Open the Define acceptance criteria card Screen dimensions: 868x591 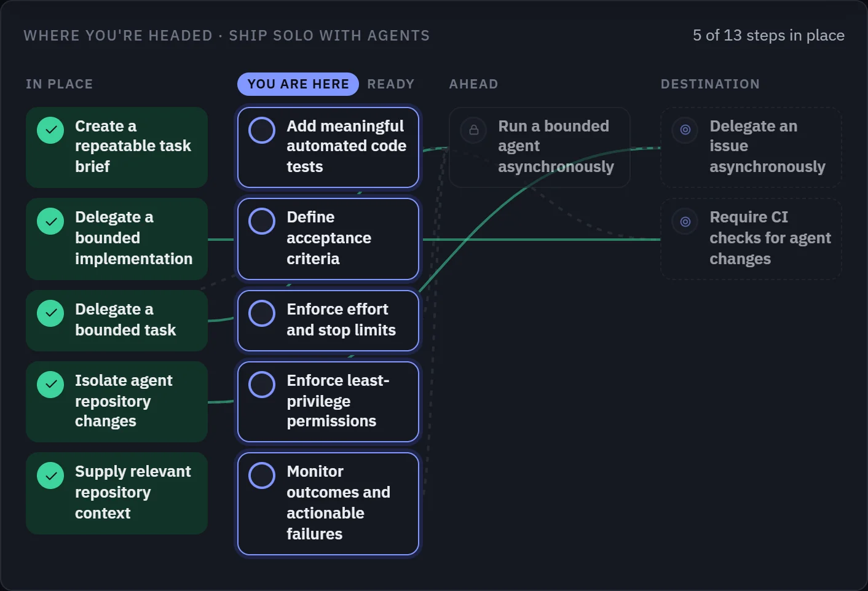[x=328, y=239]
